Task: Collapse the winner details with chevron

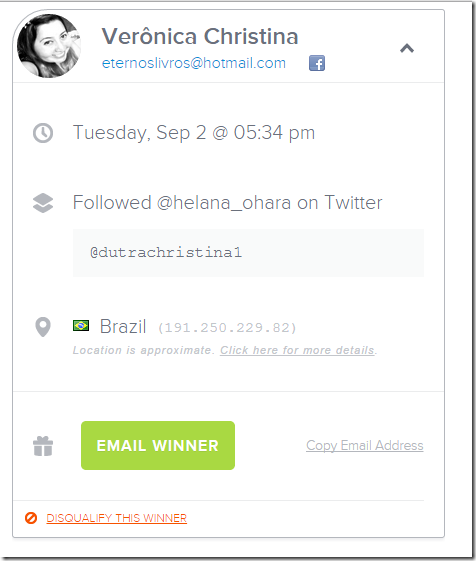Action: point(407,48)
